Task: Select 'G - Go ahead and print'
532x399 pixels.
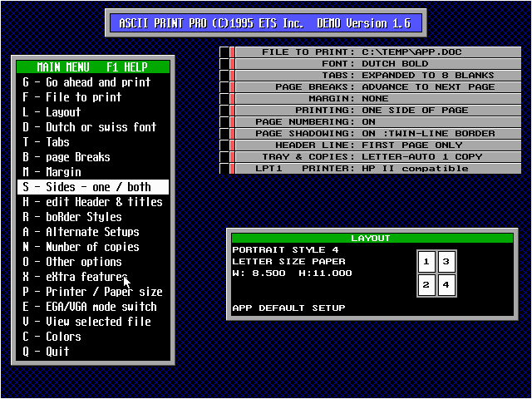Action: (93, 82)
